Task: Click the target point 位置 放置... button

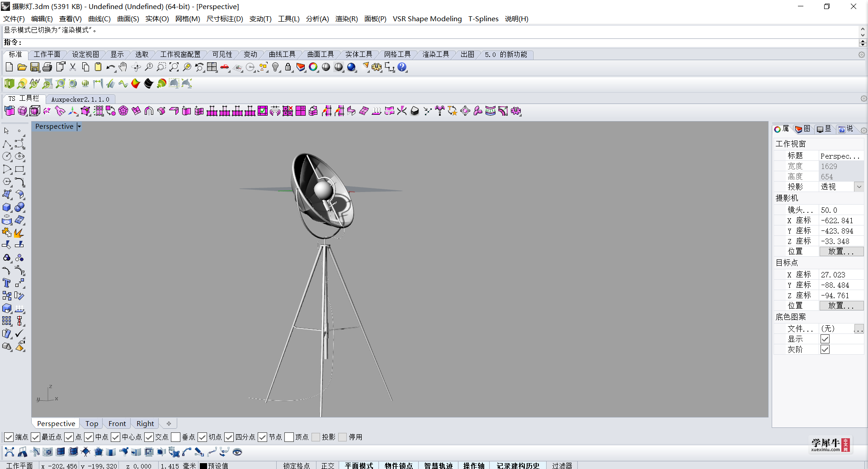Action: coord(841,305)
